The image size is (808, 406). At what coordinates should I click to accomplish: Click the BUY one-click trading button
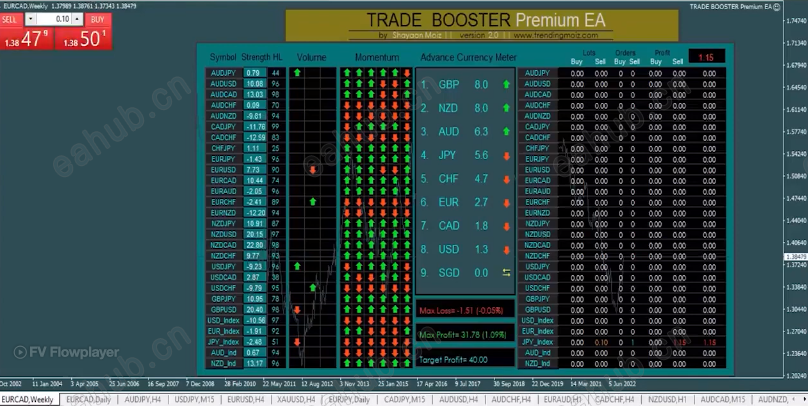point(98,20)
